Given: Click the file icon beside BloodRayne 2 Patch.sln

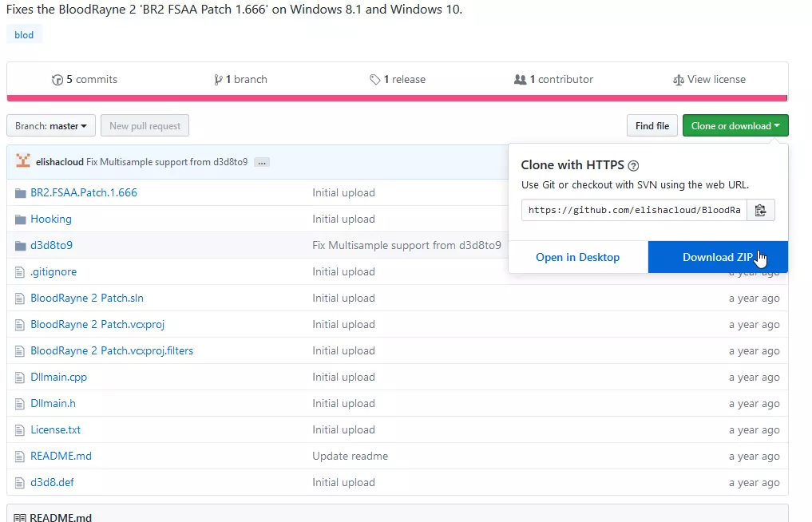Looking at the screenshot, I should pos(20,299).
